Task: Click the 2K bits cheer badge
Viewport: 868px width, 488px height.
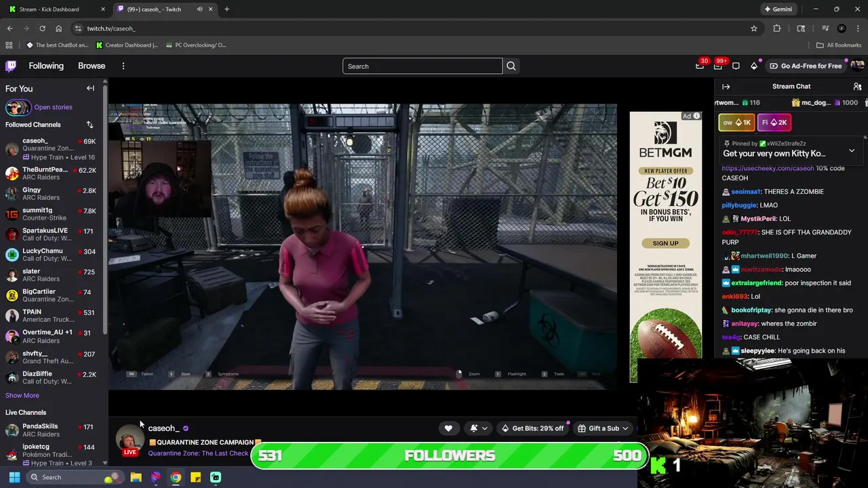Action: coord(774,123)
